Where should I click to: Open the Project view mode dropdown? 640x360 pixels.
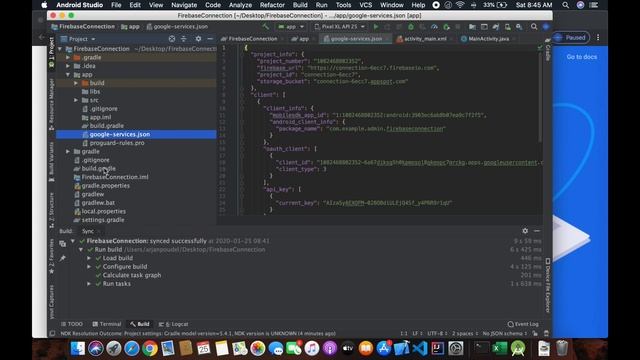(x=78, y=39)
